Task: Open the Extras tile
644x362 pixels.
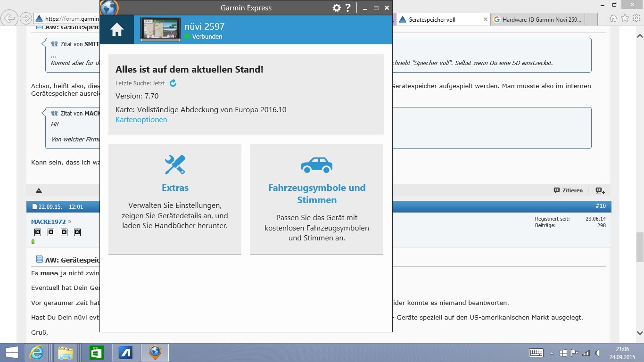Action: point(175,199)
